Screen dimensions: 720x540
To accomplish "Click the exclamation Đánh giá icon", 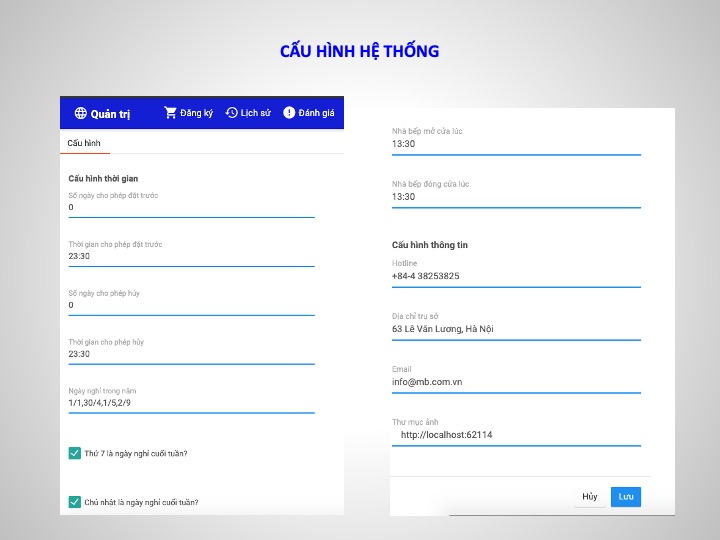I will click(x=290, y=113).
